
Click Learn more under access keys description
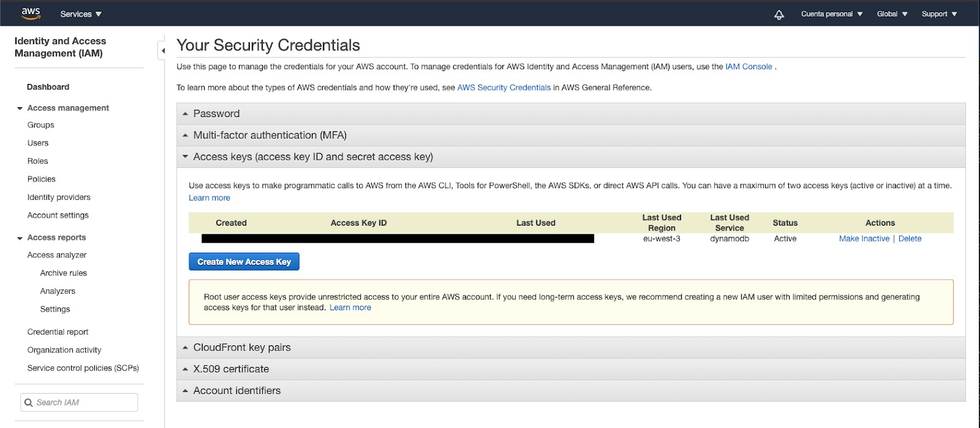pos(209,198)
